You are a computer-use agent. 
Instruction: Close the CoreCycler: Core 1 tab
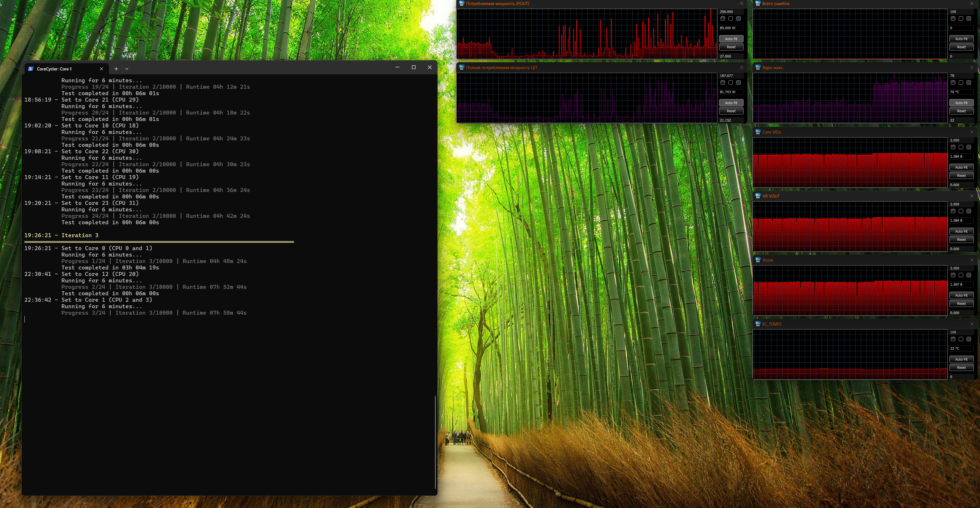tap(101, 69)
